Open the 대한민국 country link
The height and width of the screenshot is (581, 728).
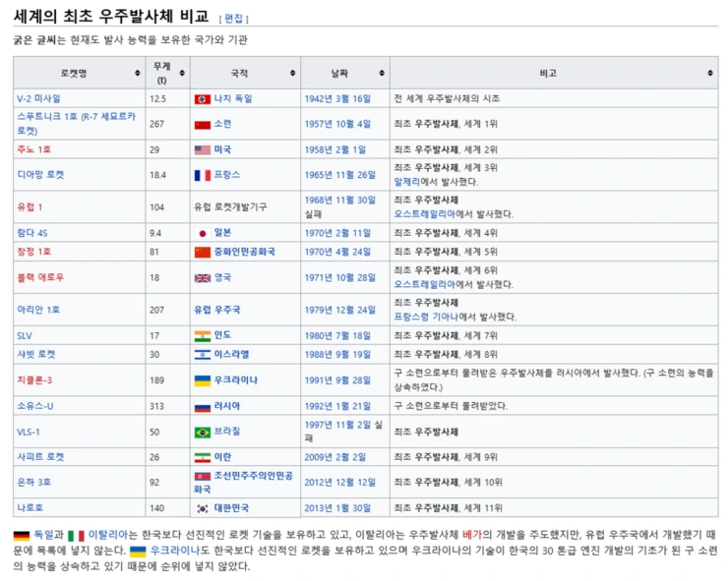[x=231, y=507]
